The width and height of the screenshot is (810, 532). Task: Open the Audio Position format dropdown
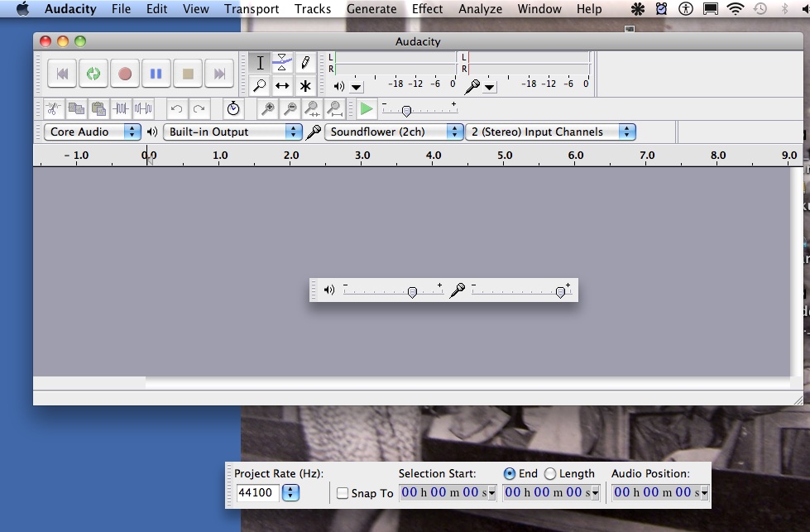(x=703, y=493)
